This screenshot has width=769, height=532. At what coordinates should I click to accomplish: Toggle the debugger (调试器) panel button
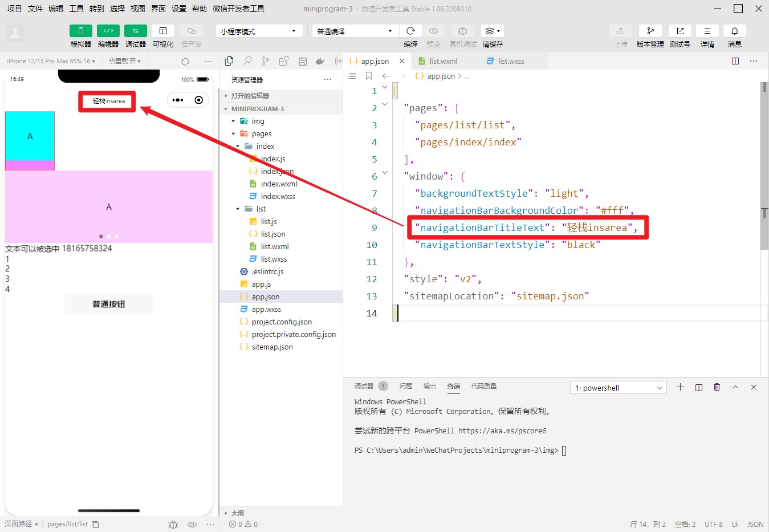(x=136, y=31)
